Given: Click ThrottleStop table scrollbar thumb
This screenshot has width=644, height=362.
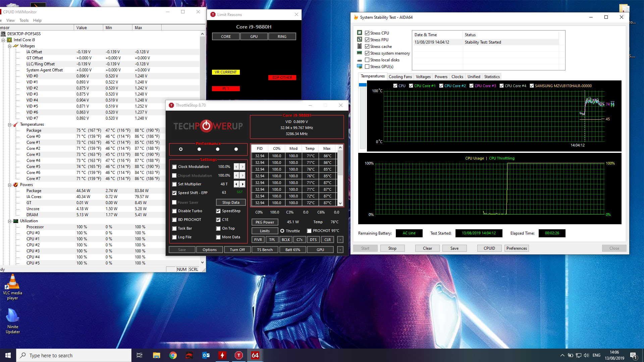Looking at the screenshot, I should coord(340,163).
